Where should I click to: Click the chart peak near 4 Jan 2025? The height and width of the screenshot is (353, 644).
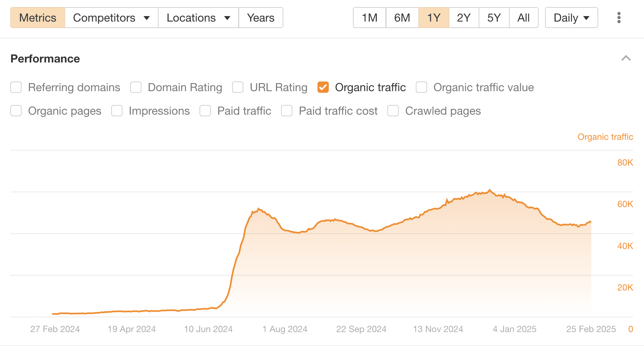pyautogui.click(x=490, y=190)
